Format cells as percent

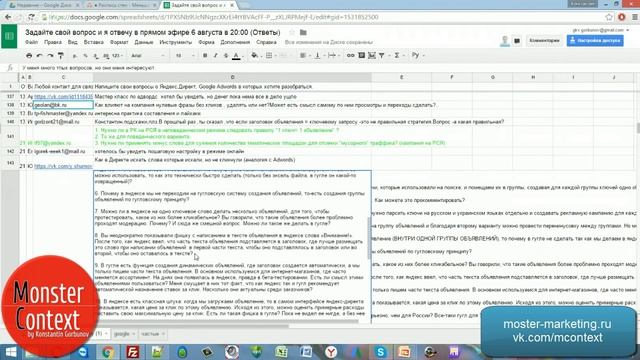tap(85, 56)
